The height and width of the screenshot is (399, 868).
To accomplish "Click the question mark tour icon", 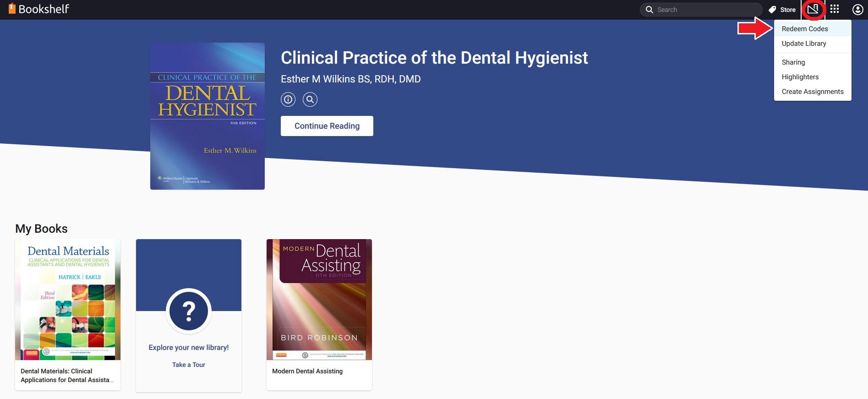I will click(x=189, y=311).
